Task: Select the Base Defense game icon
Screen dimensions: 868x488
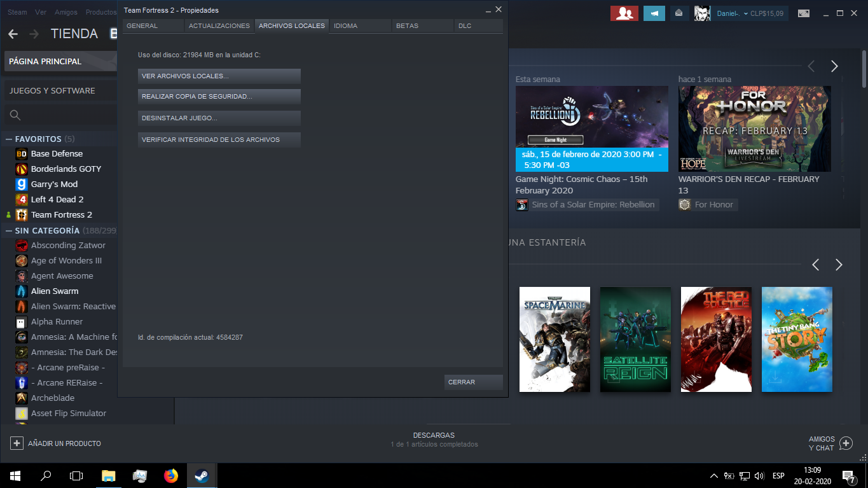Action: [x=22, y=153]
